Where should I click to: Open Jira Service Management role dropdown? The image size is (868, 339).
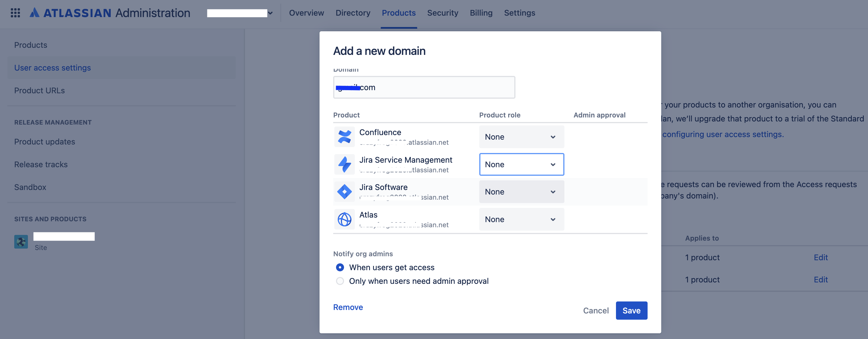[x=521, y=165]
